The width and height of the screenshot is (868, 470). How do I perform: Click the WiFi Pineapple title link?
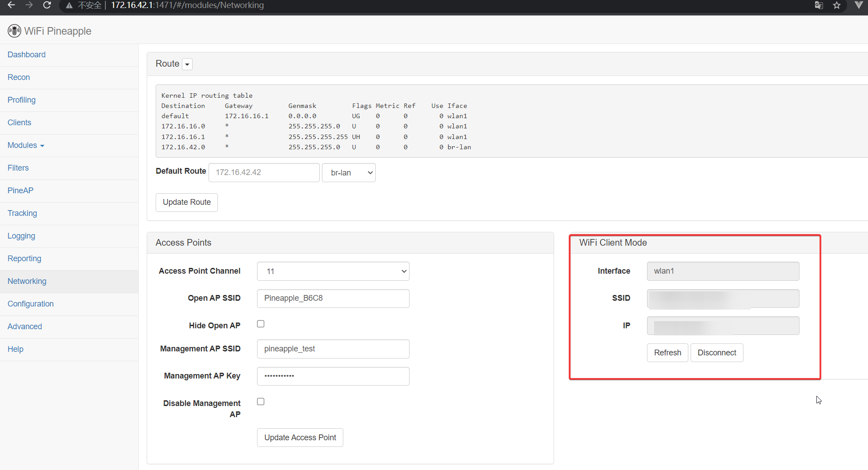click(x=58, y=31)
